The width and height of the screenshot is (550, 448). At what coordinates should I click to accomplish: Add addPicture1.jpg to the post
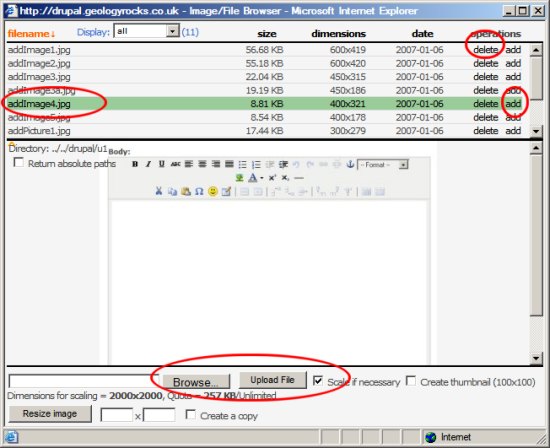point(513,131)
